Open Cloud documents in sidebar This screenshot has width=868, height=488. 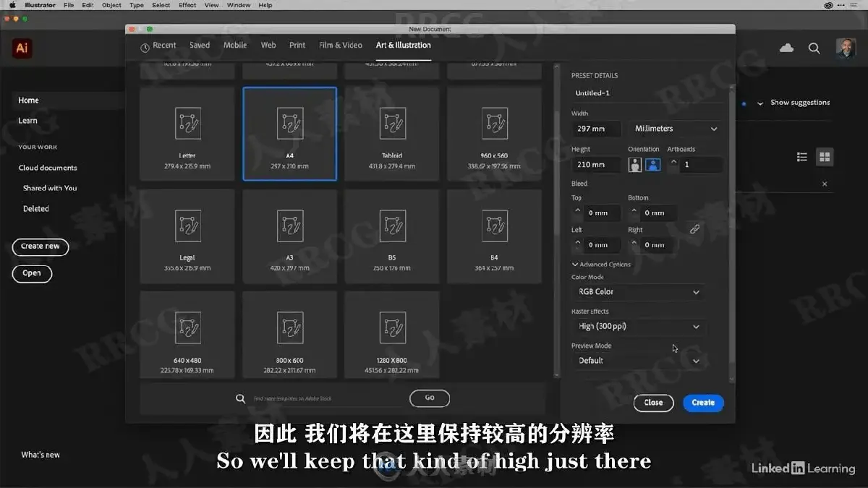click(x=48, y=168)
